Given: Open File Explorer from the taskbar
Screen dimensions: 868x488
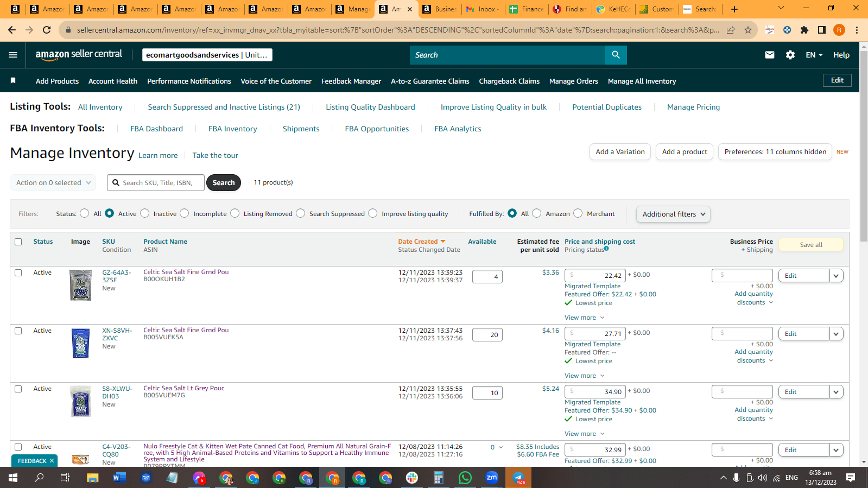Looking at the screenshot, I should 93,478.
